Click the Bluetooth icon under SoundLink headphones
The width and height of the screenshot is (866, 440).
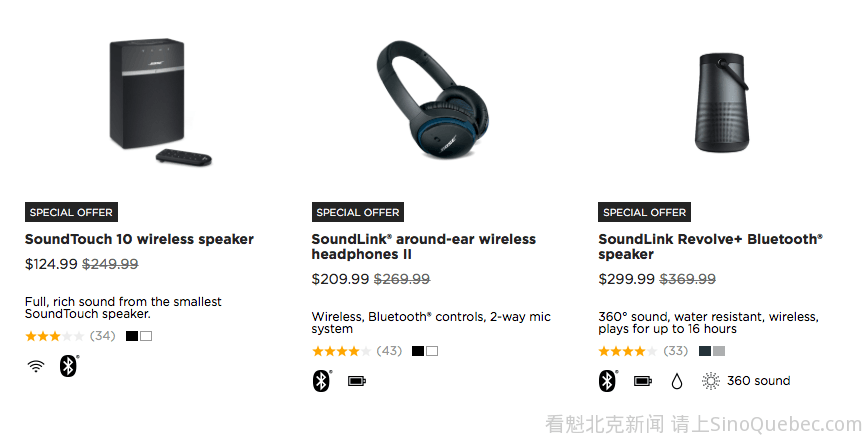tap(321, 381)
